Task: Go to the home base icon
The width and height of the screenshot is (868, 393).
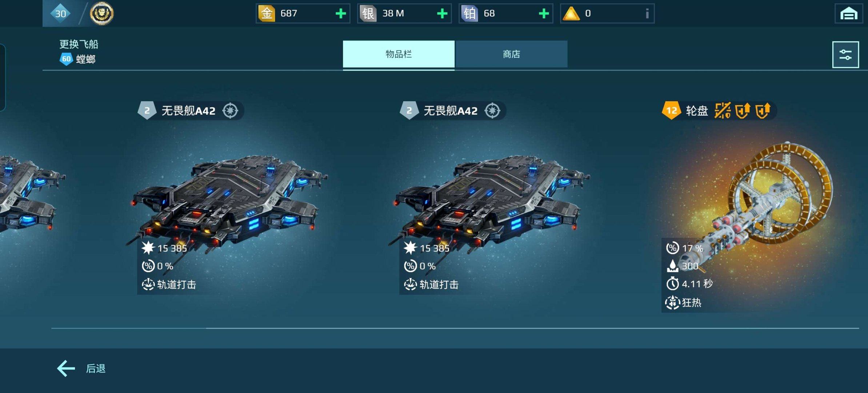Action: click(849, 13)
